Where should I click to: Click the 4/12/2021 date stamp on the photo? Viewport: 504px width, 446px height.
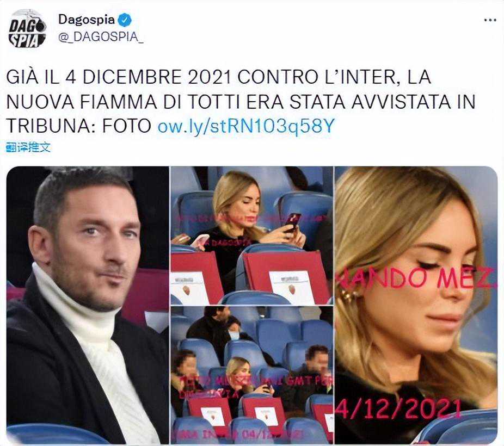pyautogui.click(x=398, y=408)
